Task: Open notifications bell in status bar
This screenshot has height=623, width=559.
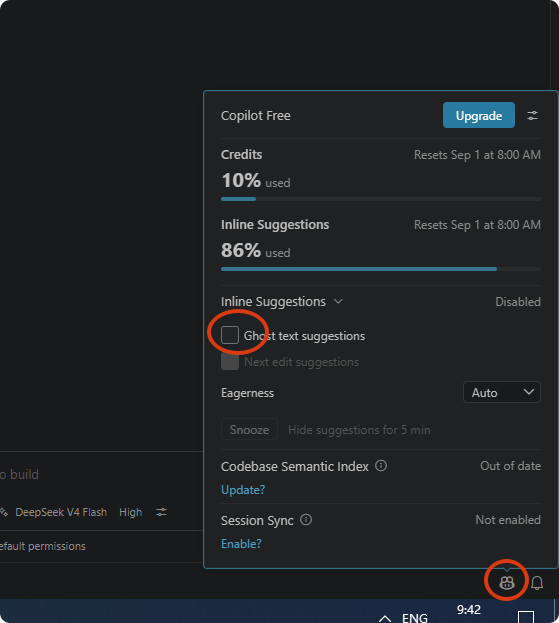Action: coord(537,583)
